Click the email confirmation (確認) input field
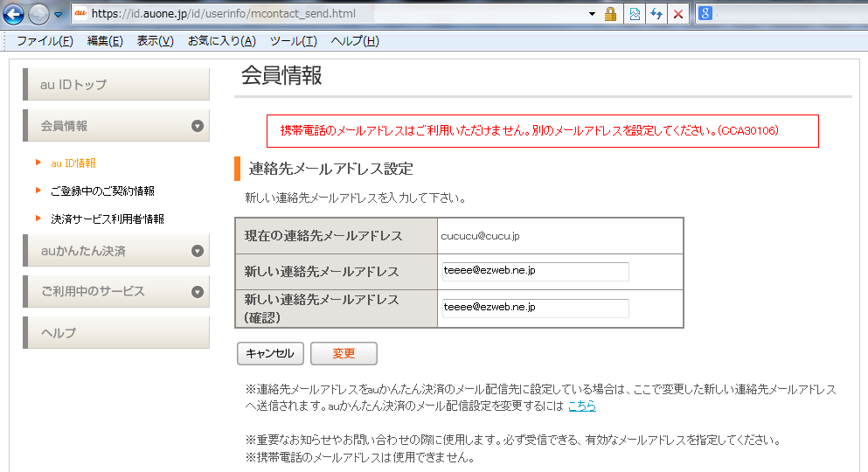The width and height of the screenshot is (868, 472). tap(535, 308)
